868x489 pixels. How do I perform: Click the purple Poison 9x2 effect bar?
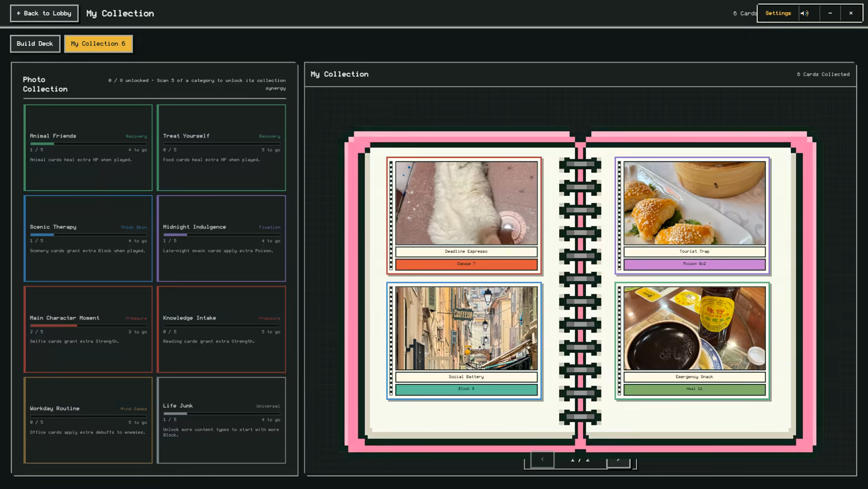(694, 264)
